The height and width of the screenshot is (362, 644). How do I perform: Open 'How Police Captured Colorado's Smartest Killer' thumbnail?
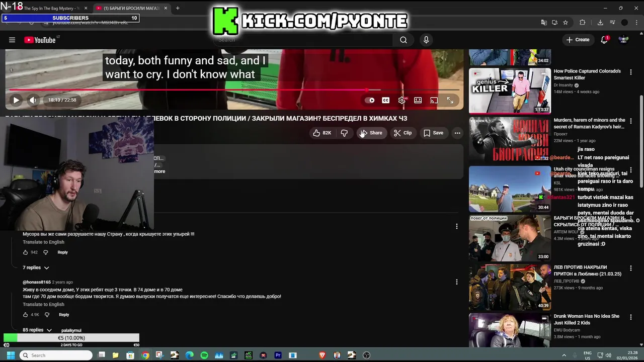pyautogui.click(x=510, y=90)
